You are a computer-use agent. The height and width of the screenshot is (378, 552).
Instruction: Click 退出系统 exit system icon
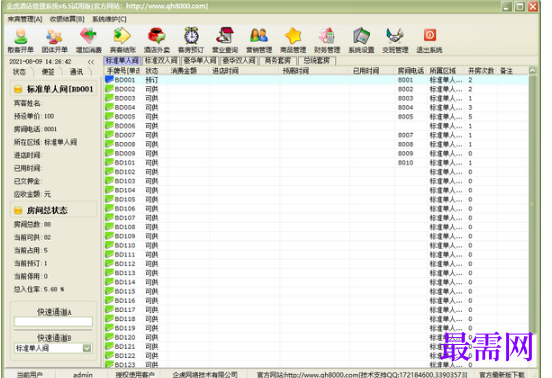(429, 40)
